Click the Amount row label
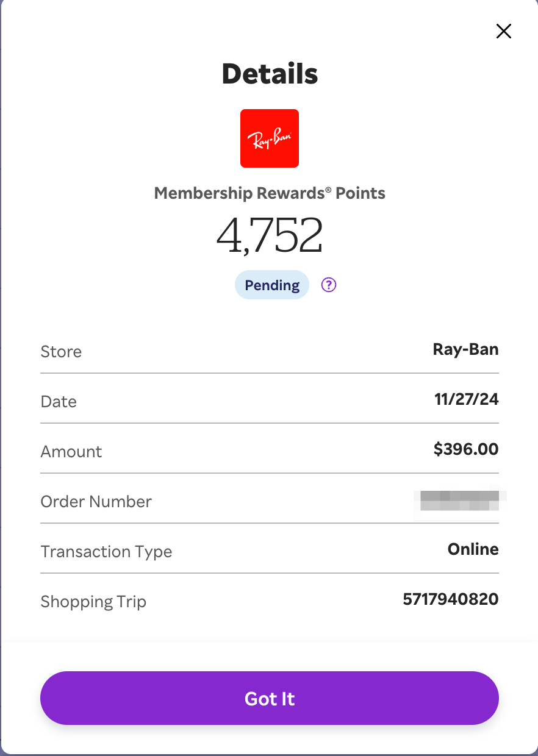Screen dimensions: 538x756 pyautogui.click(x=71, y=452)
